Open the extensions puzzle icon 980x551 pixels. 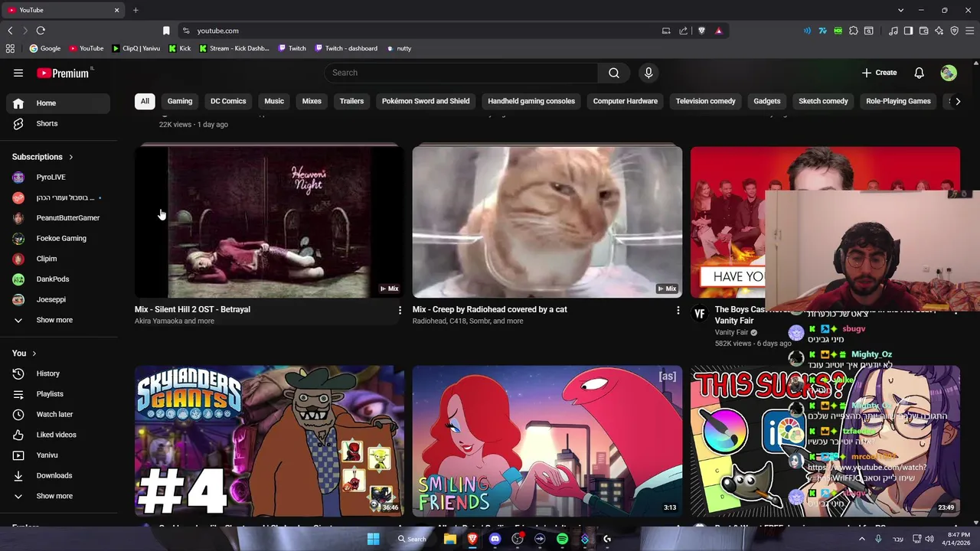[854, 31]
